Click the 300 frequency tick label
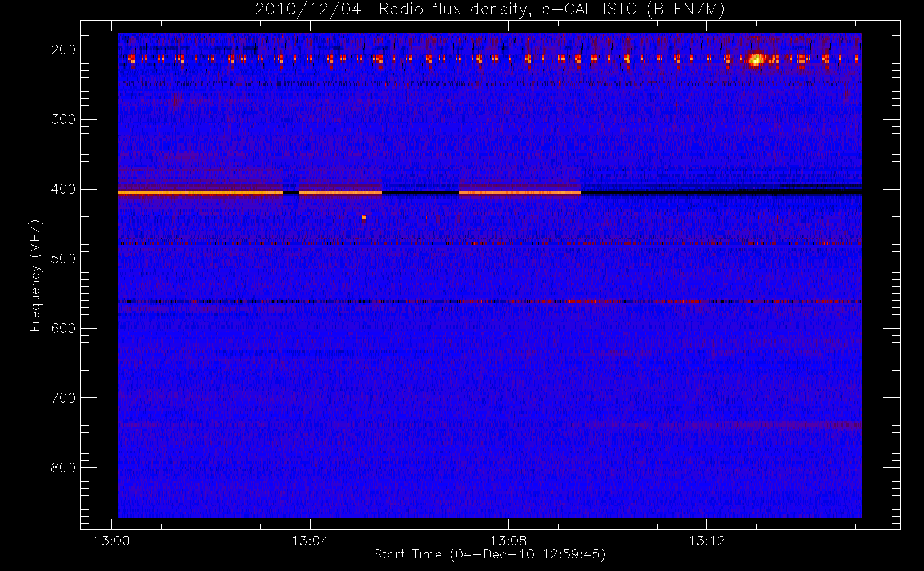The width and height of the screenshot is (924, 571). 63,119
